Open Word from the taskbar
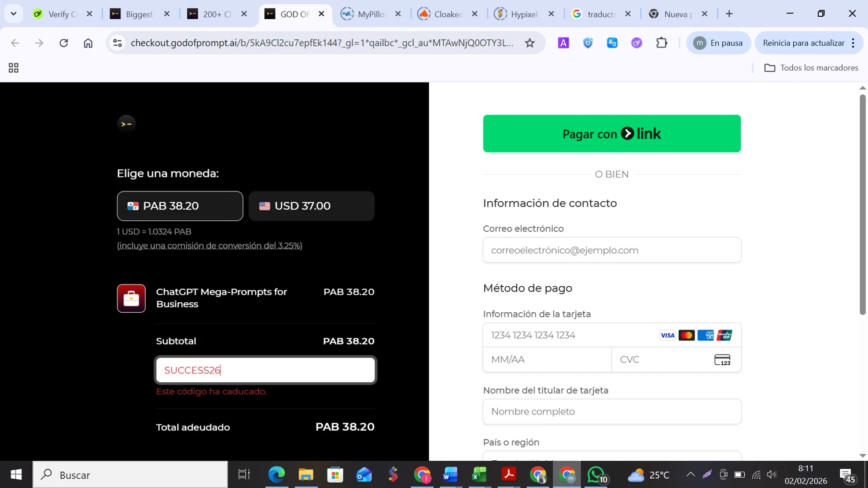This screenshot has height=488, width=868. tap(450, 475)
